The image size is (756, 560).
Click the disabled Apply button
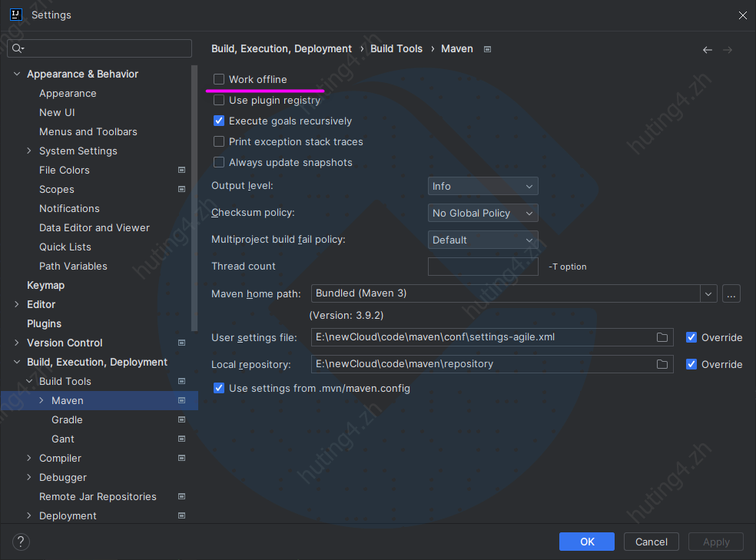[x=716, y=542]
